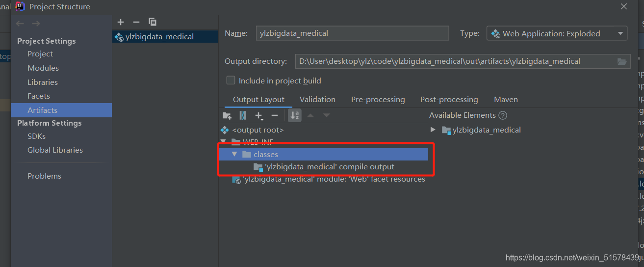Click the create directory icon in Output Layout
Viewport: 644px width, 267px height.
[227, 115]
